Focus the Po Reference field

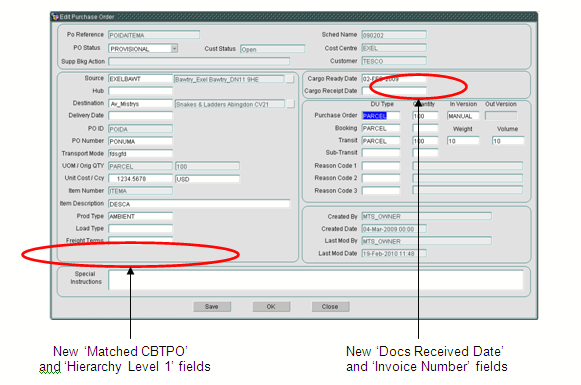(154, 35)
